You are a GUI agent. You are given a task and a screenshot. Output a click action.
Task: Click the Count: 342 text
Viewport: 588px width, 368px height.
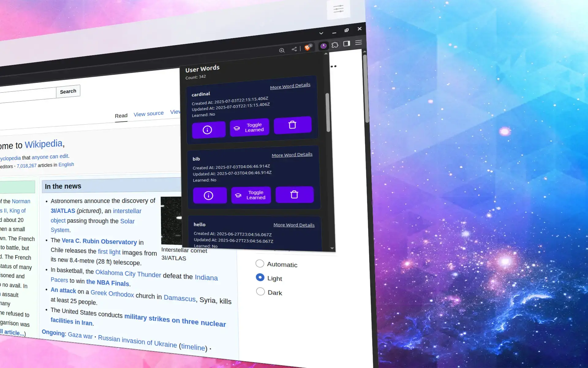(x=195, y=77)
